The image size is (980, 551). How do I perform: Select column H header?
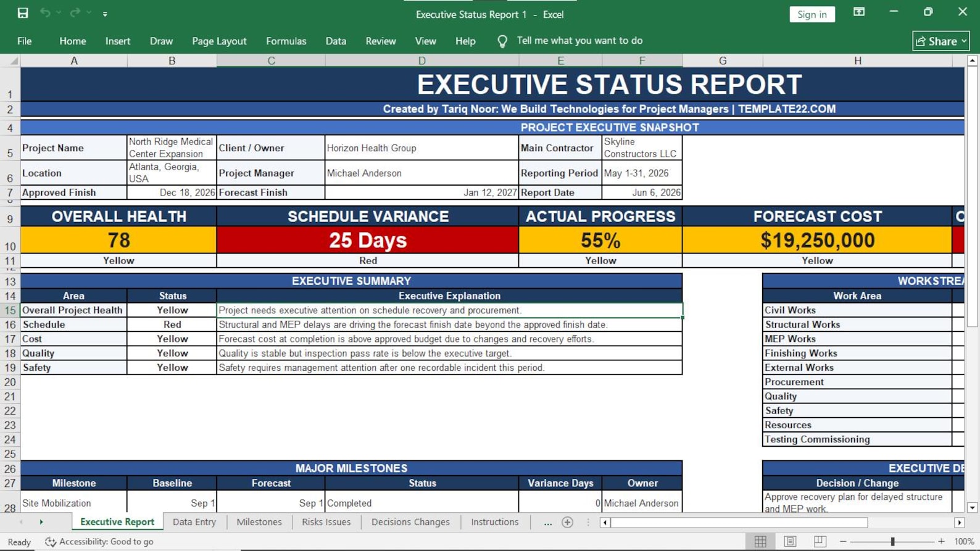[858, 60]
